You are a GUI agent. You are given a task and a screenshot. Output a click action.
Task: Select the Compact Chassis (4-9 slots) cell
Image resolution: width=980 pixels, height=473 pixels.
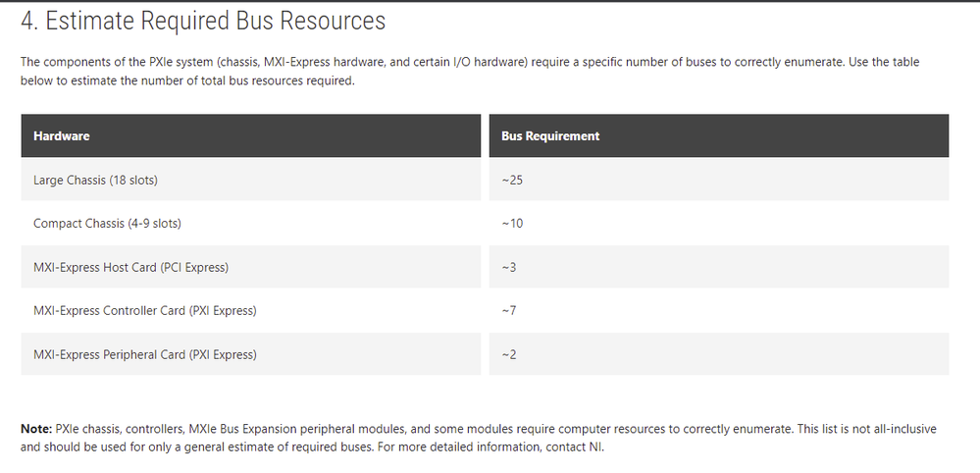250,223
